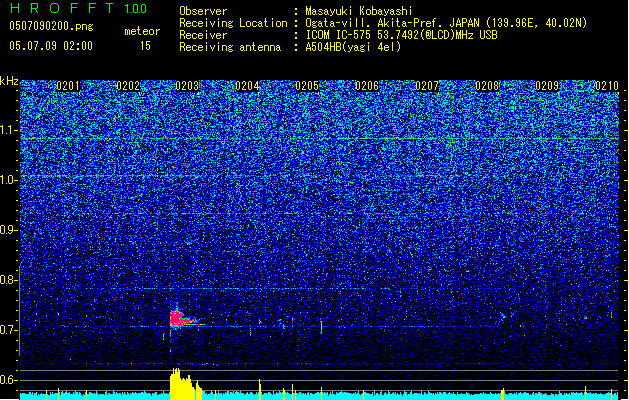Click the 0201 time marker
Viewport: 629px width, 400px height.
click(68, 86)
